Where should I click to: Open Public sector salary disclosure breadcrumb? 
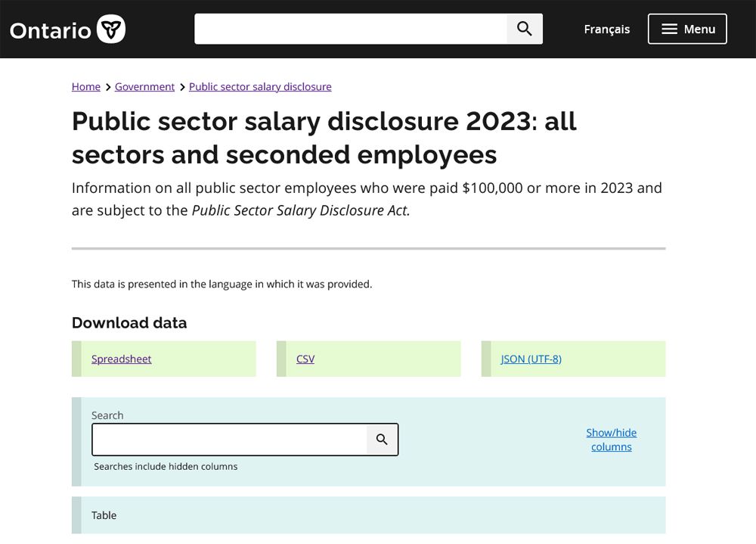click(x=260, y=87)
